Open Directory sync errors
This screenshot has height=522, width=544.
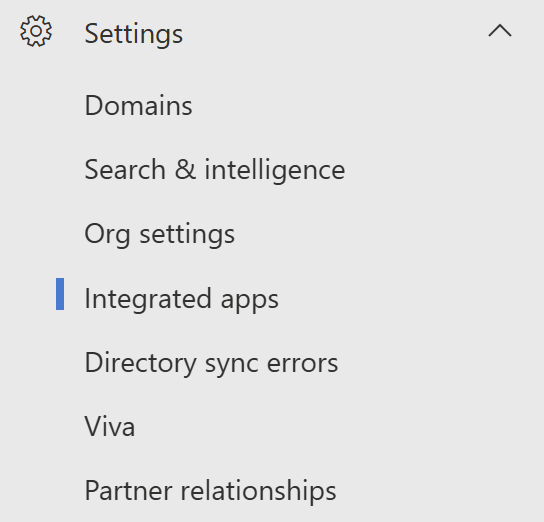click(x=211, y=363)
